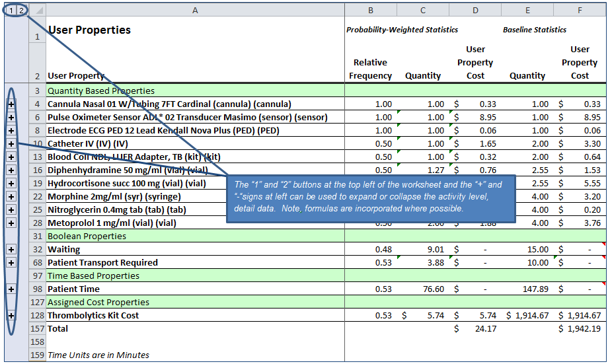Click the Cannula Nasal 01 name cell
This screenshot has width=610, height=364.
[x=195, y=104]
